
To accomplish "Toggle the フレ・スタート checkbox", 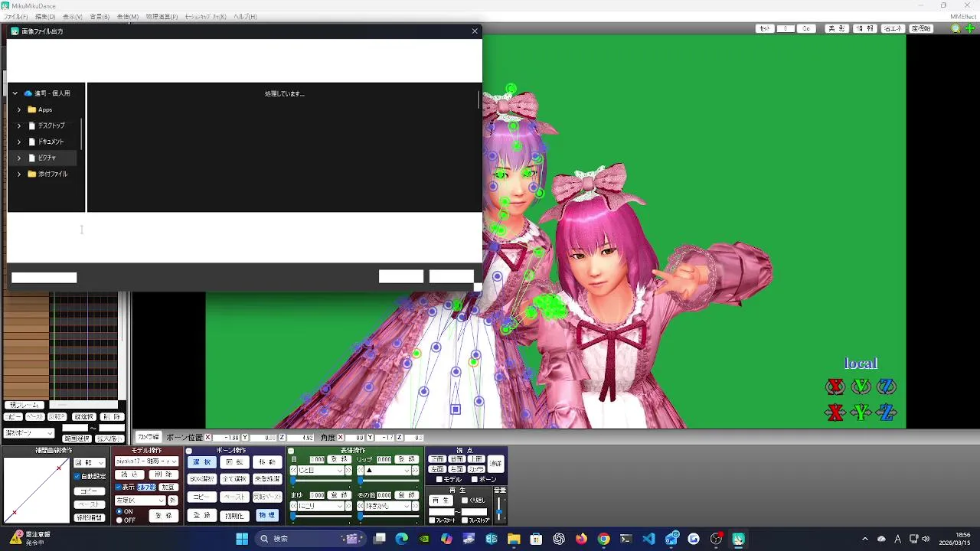I will click(x=433, y=520).
